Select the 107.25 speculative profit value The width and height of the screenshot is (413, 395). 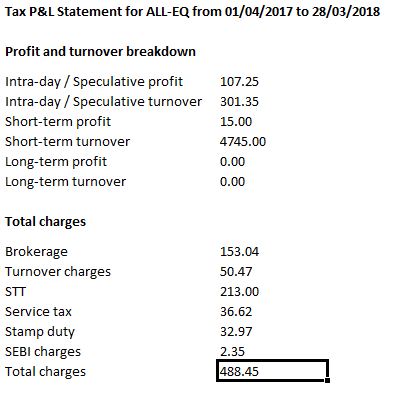click(x=239, y=82)
